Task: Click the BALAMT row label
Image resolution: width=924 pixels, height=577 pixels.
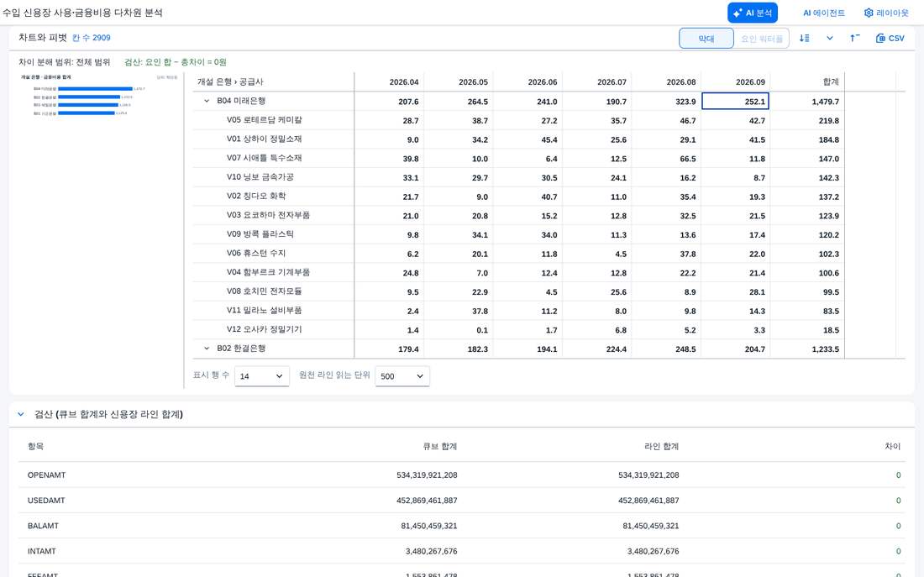Action: (43, 526)
